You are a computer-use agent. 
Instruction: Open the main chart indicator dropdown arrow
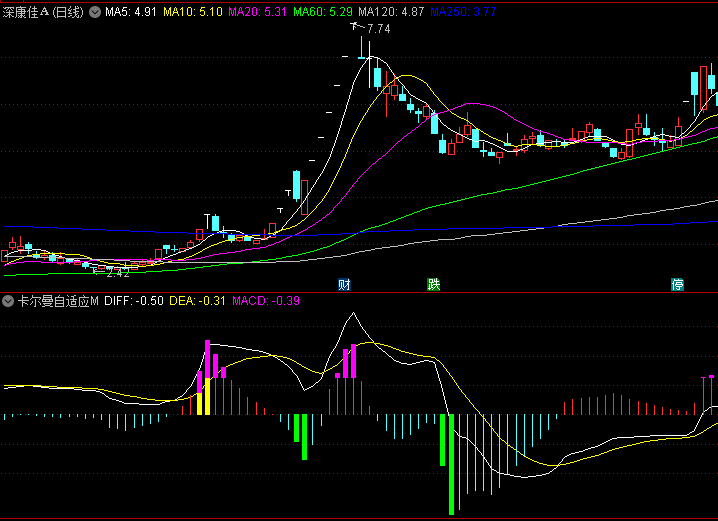click(95, 12)
